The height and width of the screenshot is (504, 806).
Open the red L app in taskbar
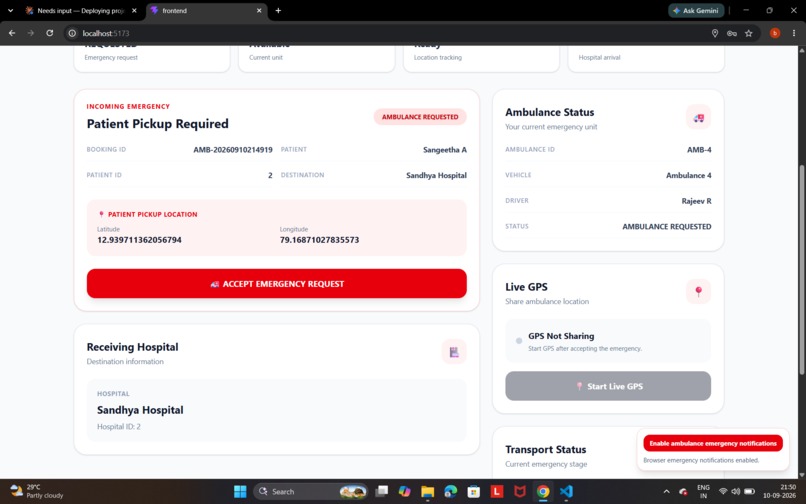pyautogui.click(x=497, y=491)
